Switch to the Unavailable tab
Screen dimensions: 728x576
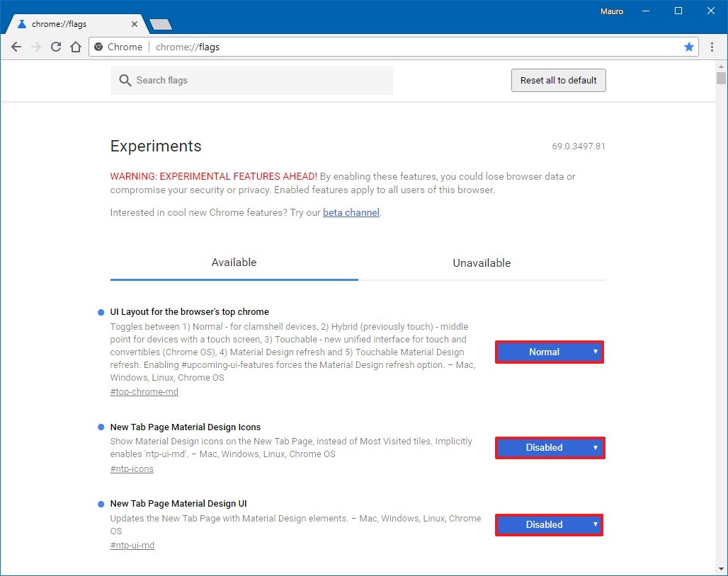[482, 263]
